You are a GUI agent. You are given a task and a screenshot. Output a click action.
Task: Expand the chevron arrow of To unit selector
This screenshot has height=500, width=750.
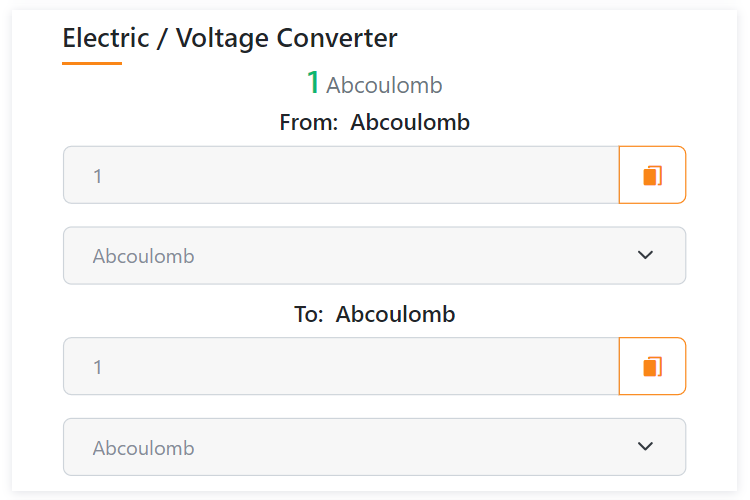click(x=645, y=446)
